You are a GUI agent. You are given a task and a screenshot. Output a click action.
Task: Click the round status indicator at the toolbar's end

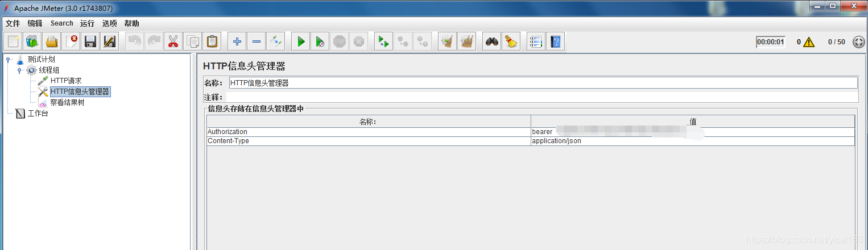click(x=859, y=42)
